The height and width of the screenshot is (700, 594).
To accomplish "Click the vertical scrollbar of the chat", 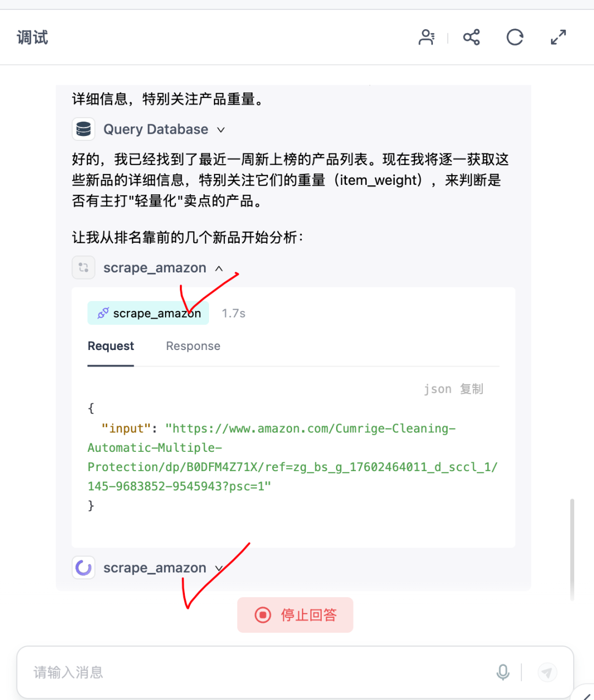I will [x=572, y=549].
